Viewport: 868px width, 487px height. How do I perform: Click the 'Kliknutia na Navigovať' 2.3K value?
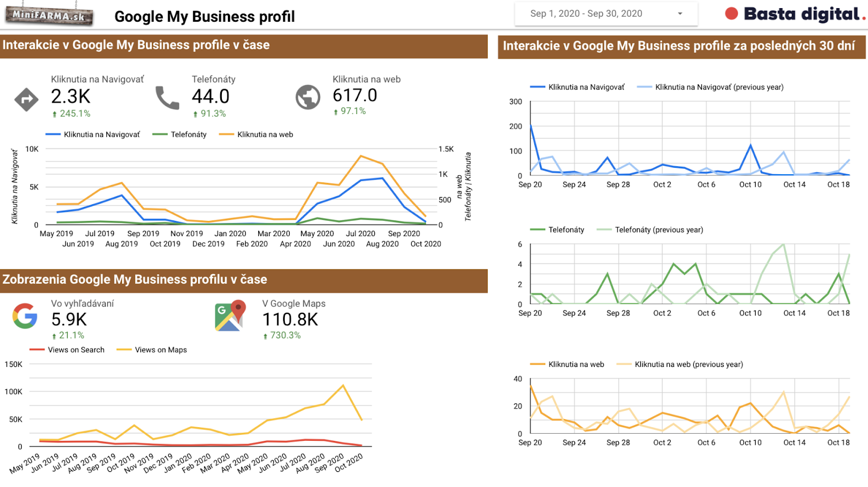(x=71, y=97)
